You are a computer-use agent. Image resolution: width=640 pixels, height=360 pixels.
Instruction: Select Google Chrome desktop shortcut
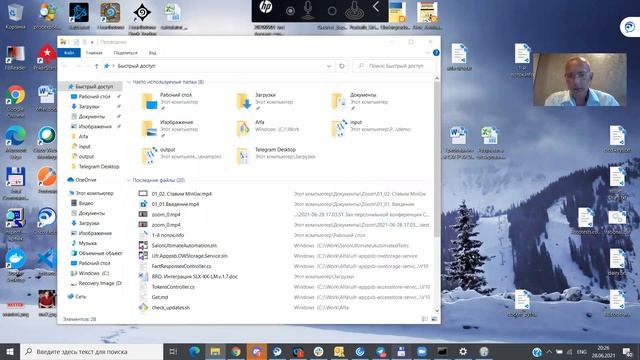[x=16, y=102]
